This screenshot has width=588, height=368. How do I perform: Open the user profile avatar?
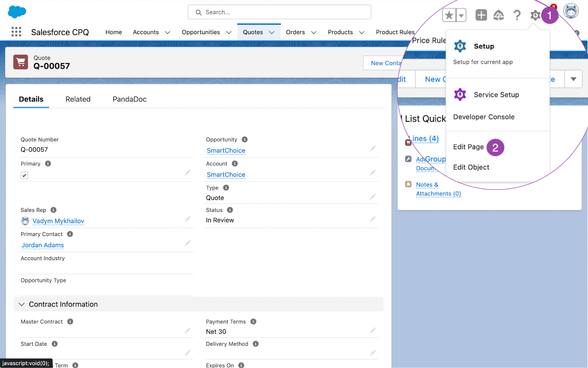(x=571, y=11)
